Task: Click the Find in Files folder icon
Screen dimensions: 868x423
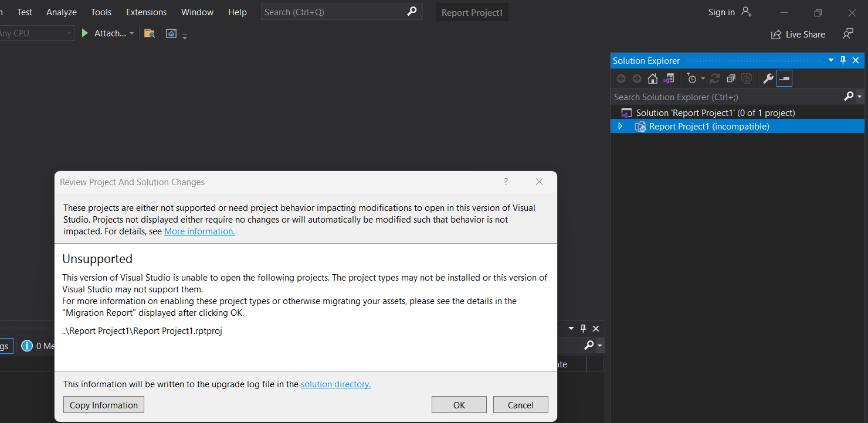Action: (x=150, y=33)
